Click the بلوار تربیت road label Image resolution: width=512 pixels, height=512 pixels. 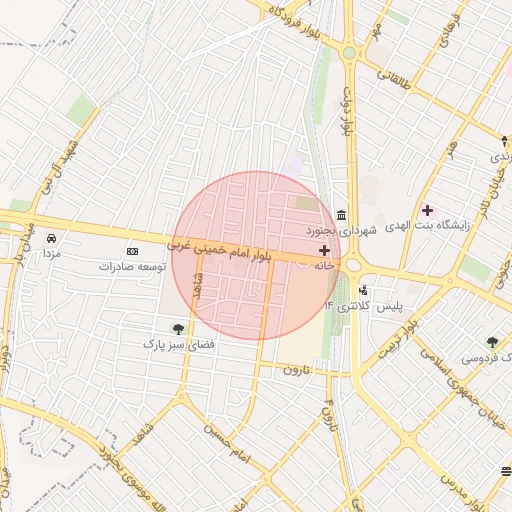[398, 338]
